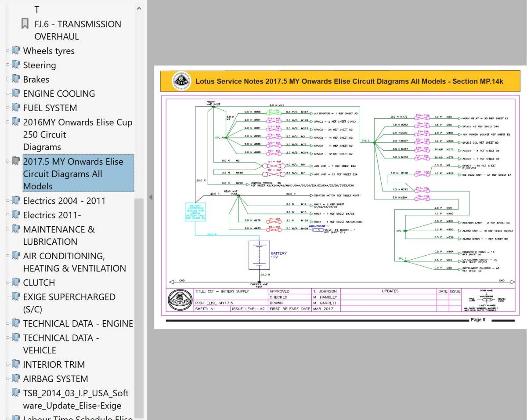Click bookmark icon beside Wheels tyres
Screen dimensions: 527x420
[x=16, y=51]
